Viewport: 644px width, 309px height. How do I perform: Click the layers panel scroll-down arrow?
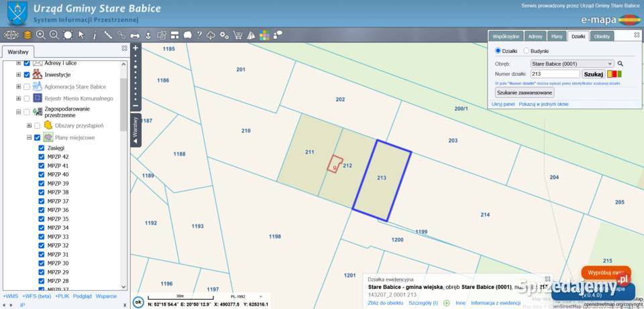click(x=123, y=286)
